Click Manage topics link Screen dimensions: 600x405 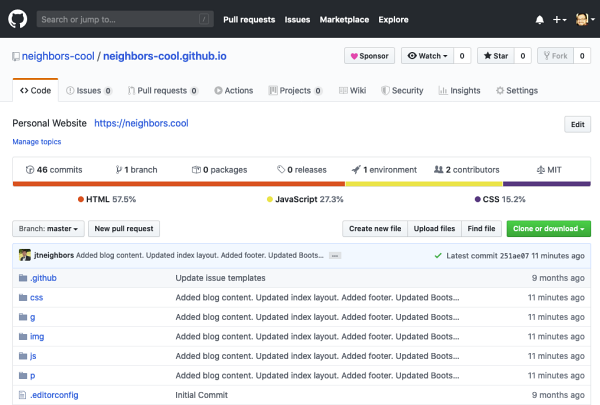(x=37, y=142)
